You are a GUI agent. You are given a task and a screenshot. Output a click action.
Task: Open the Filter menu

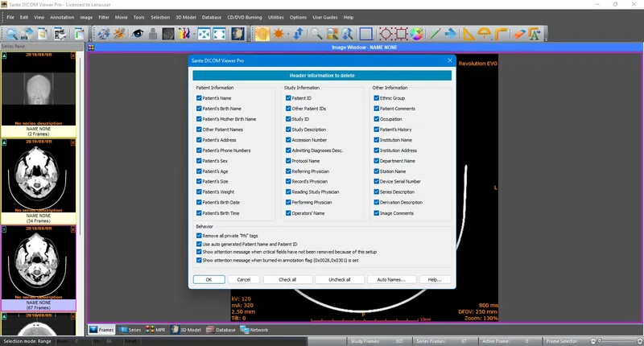104,17
